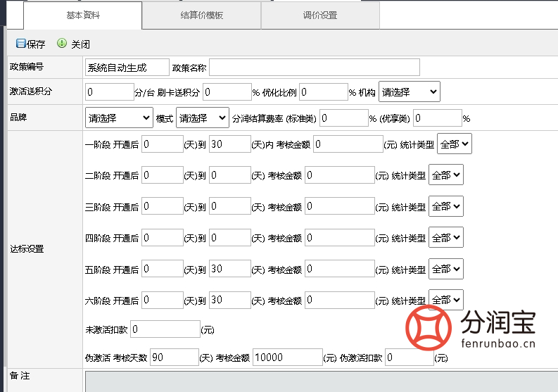Click the 激活送积分 row label

(30, 91)
